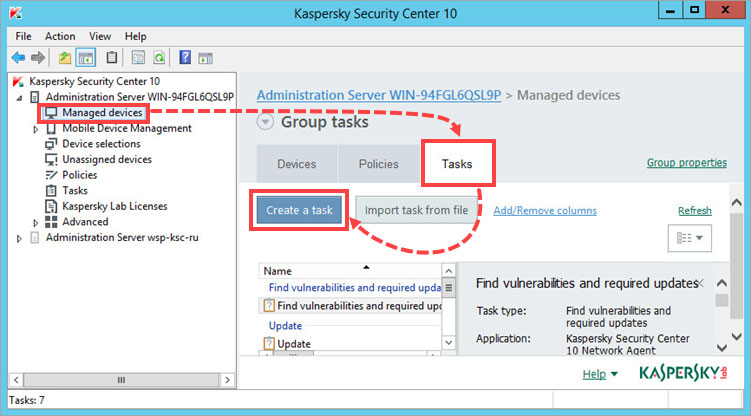Select Find vulnerabilities and required updates task

click(x=351, y=305)
